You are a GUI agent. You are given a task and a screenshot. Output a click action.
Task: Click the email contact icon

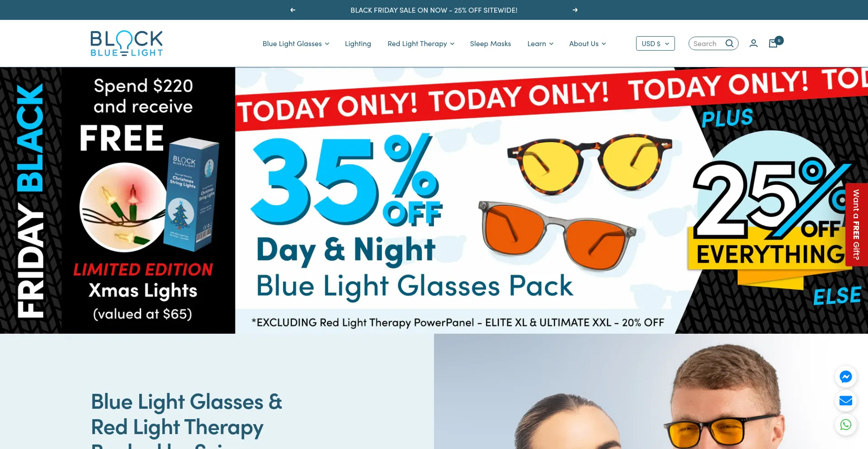[846, 401]
